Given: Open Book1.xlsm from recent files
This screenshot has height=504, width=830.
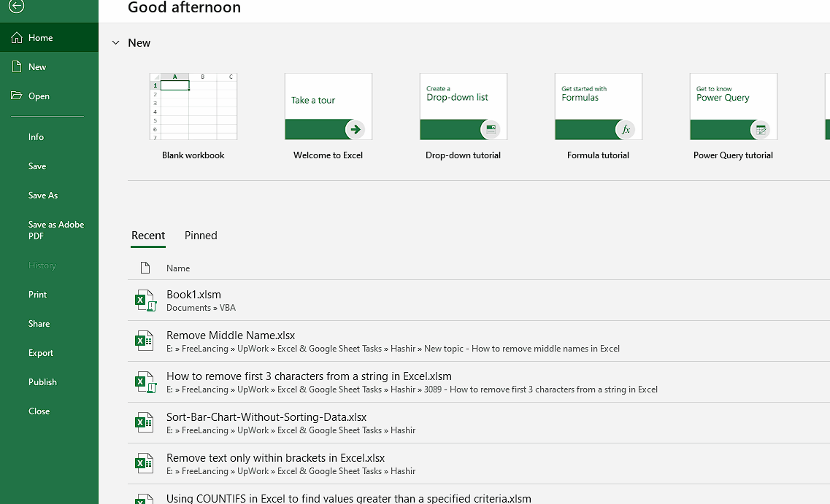Looking at the screenshot, I should point(479,301).
